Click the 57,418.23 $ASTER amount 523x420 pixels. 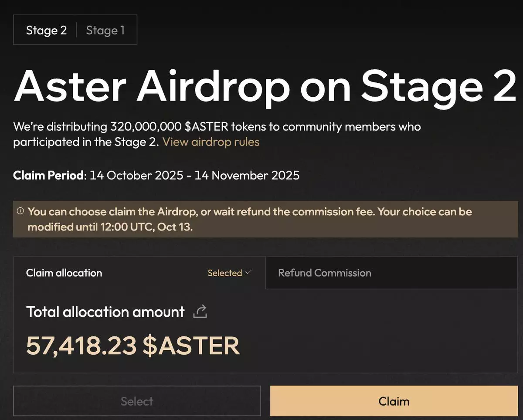133,345
